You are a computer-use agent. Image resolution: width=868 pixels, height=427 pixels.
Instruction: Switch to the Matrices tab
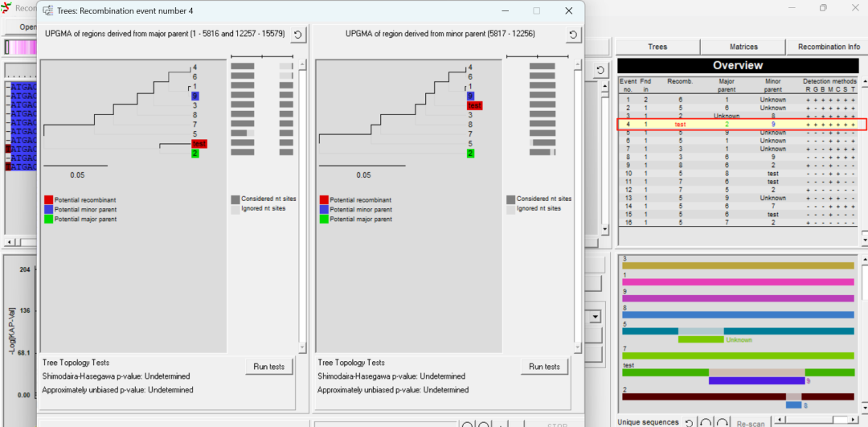point(743,47)
